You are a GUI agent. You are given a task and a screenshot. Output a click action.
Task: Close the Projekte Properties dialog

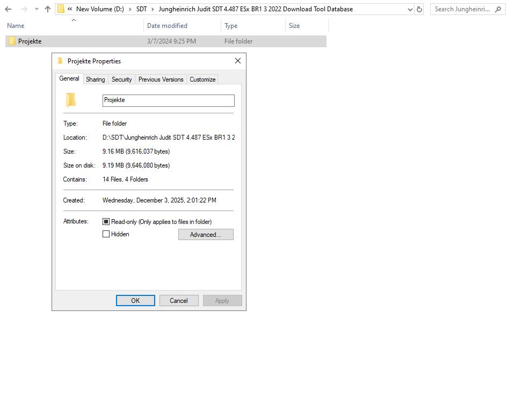(238, 61)
